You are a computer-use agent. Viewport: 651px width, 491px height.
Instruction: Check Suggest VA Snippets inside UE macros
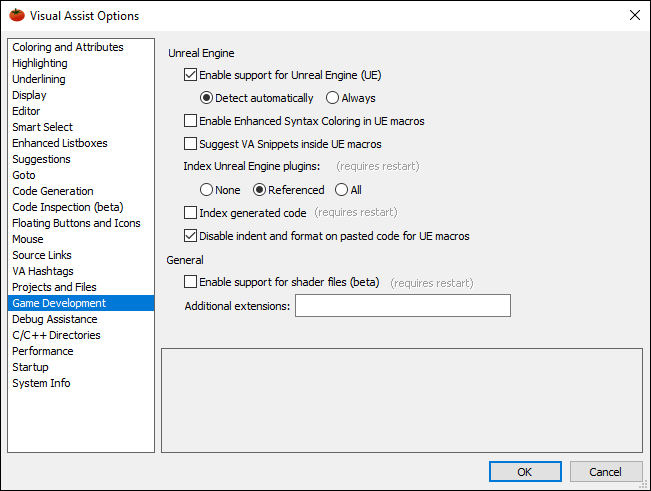coord(191,144)
